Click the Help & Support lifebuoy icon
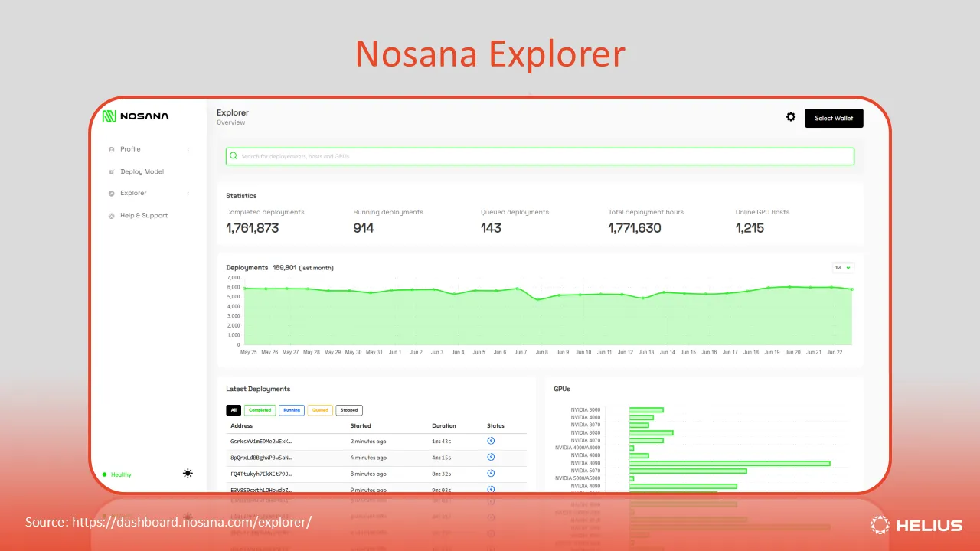This screenshot has width=980, height=551. (112, 216)
